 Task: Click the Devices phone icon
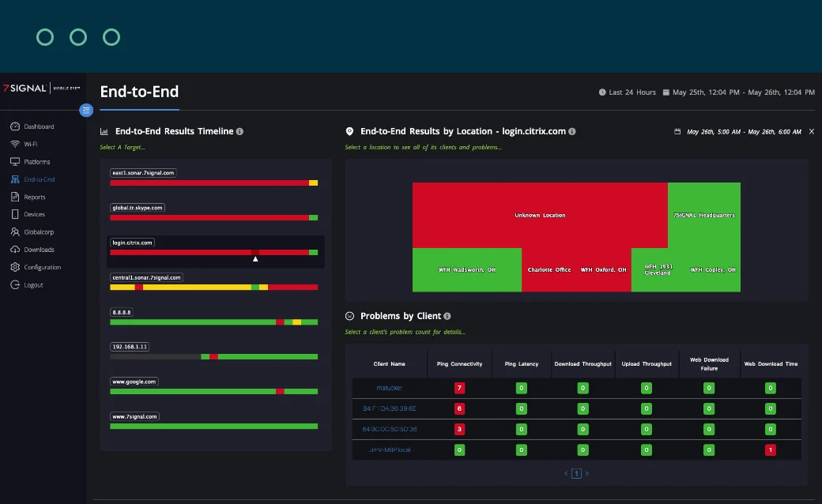[15, 214]
